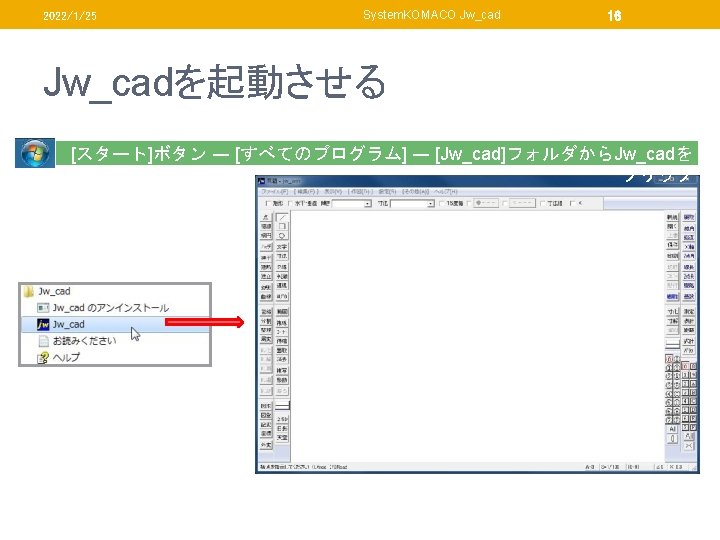This screenshot has width=720, height=540.
Task: Click the パラメ parametric button
Action: [x=689, y=350]
